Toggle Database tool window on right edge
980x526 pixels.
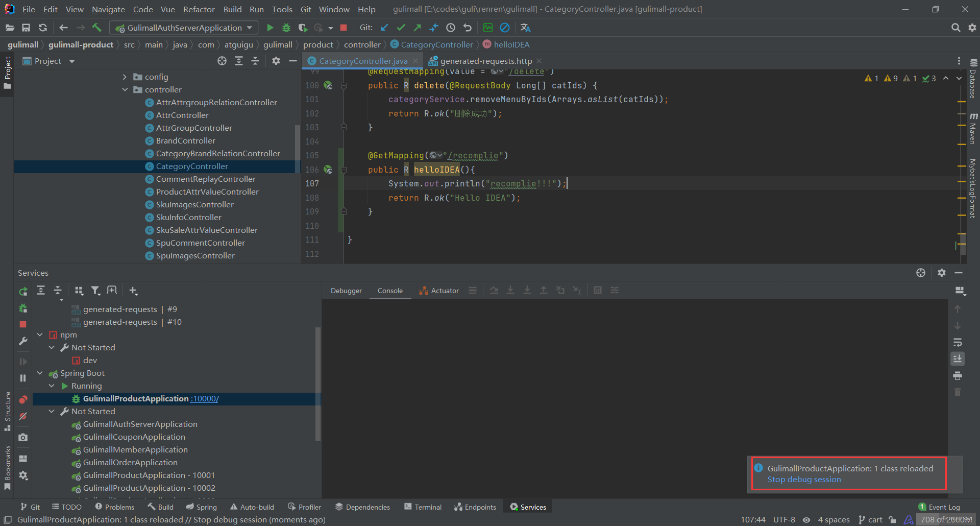973,78
